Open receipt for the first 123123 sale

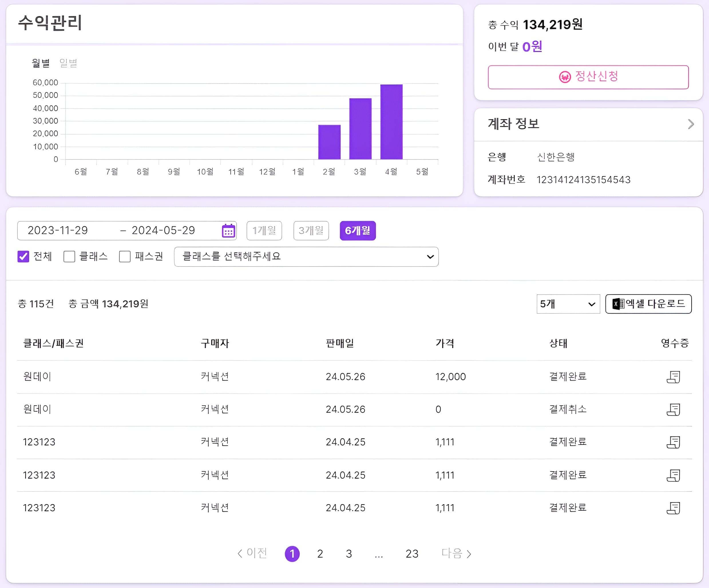tap(673, 442)
